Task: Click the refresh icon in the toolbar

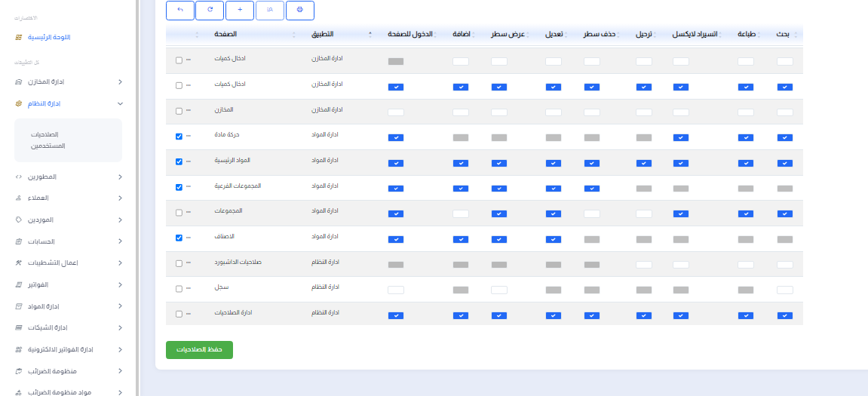Action: (210, 10)
